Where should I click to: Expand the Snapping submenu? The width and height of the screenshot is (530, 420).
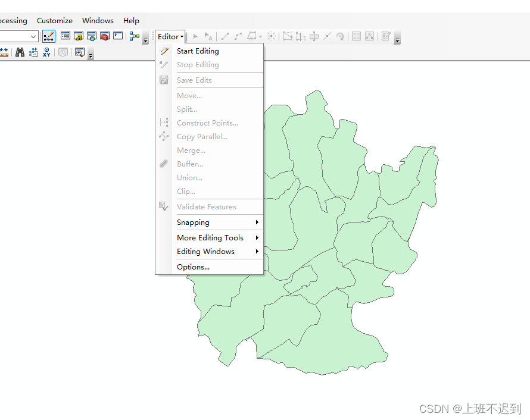point(193,222)
